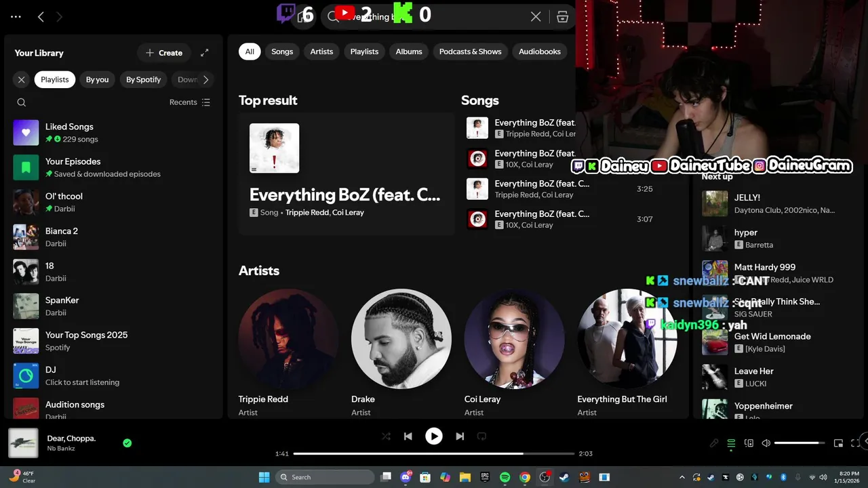Screen dimensions: 868x488
Task: Select the By you filter chip
Action: click(x=97, y=79)
